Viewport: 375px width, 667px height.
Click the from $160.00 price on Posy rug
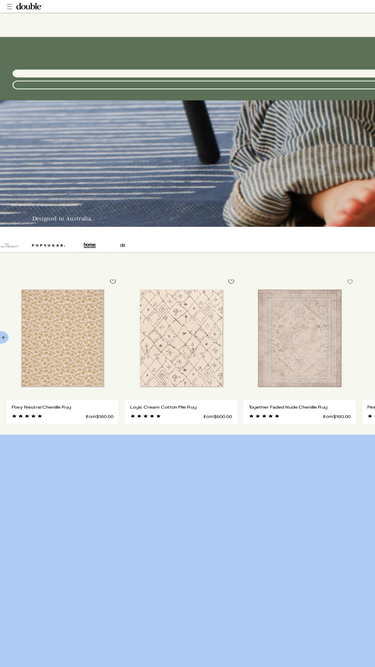[99, 416]
